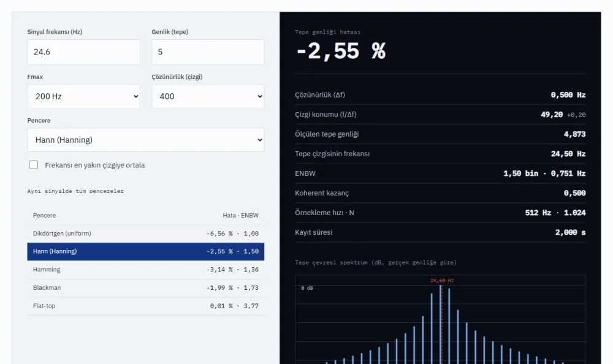
Task: Click the 'Tepe çevresi spektrum' chart title
Action: pos(376,262)
